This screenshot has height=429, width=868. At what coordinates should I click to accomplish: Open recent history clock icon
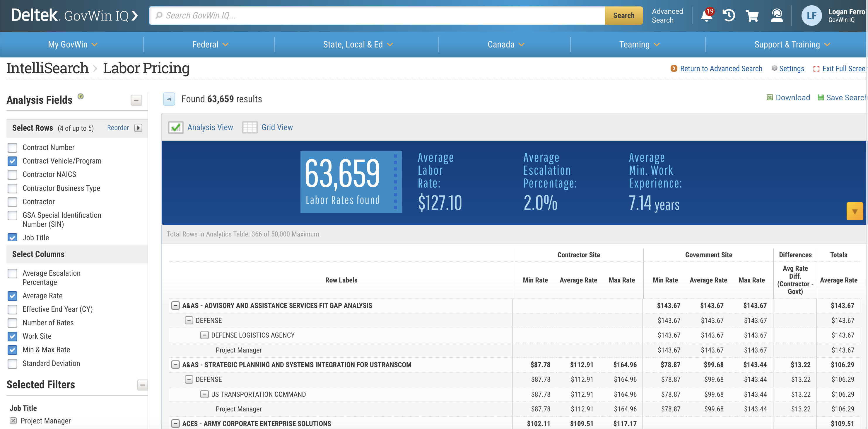tap(729, 15)
